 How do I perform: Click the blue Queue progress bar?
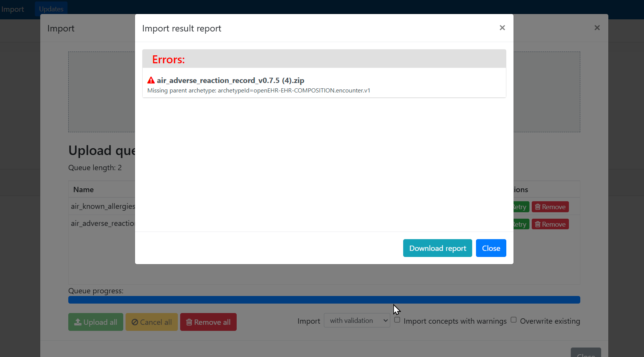324,300
